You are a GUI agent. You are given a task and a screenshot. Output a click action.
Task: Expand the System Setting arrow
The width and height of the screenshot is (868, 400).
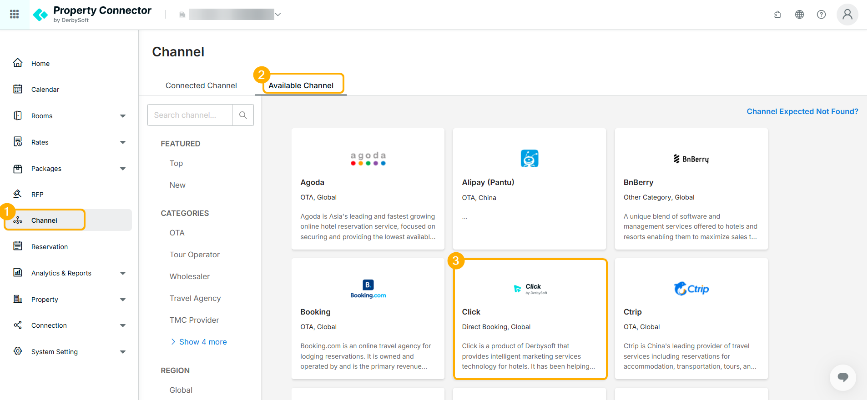coord(123,352)
